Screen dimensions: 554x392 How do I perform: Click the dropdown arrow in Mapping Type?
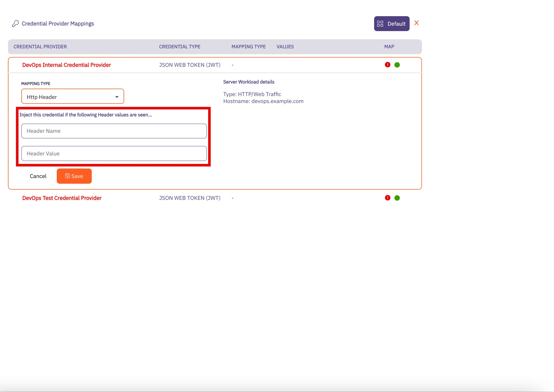(x=117, y=97)
